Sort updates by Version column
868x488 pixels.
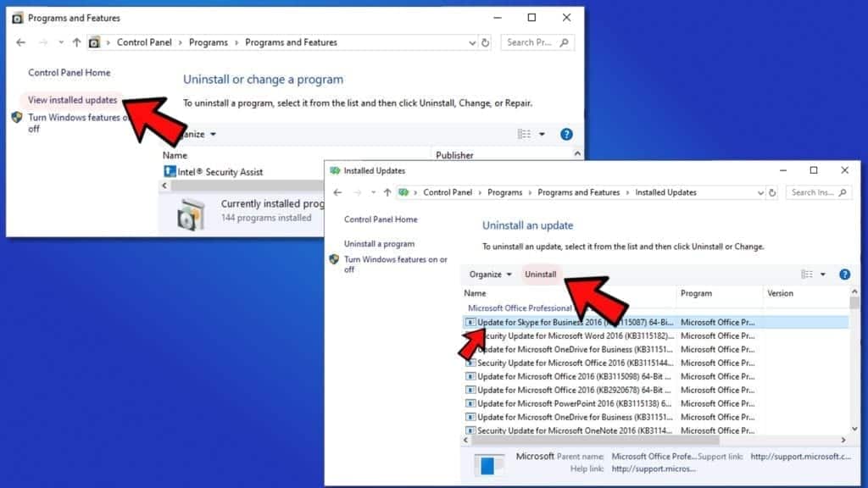coord(780,294)
